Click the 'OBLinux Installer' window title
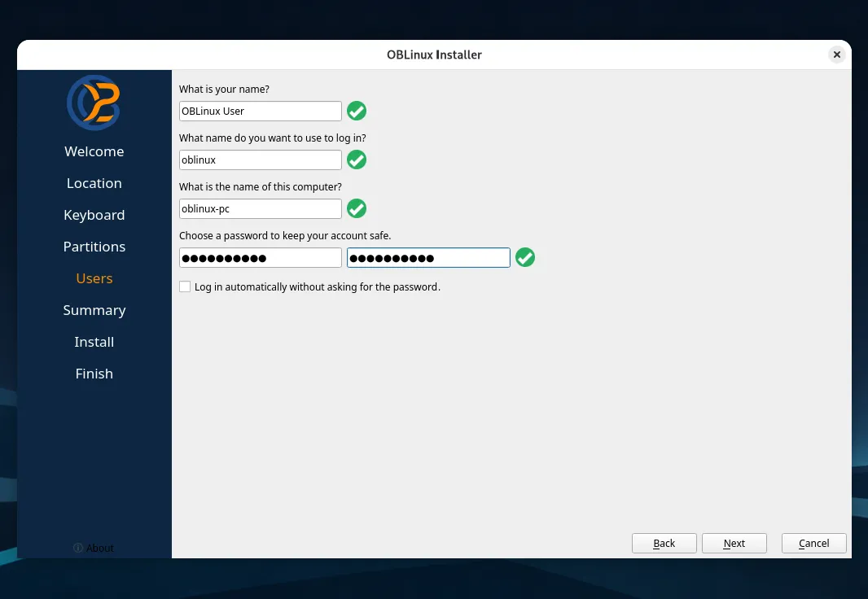 pos(434,55)
